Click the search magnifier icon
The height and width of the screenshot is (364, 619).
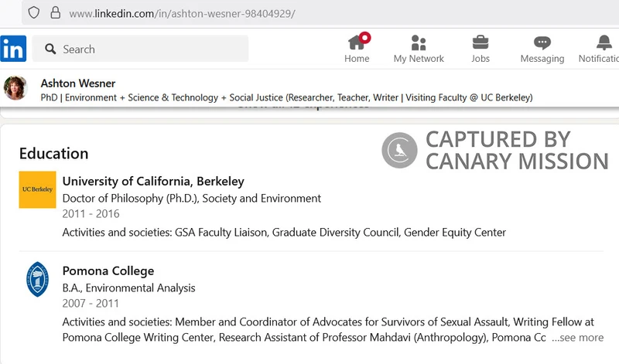click(x=50, y=49)
